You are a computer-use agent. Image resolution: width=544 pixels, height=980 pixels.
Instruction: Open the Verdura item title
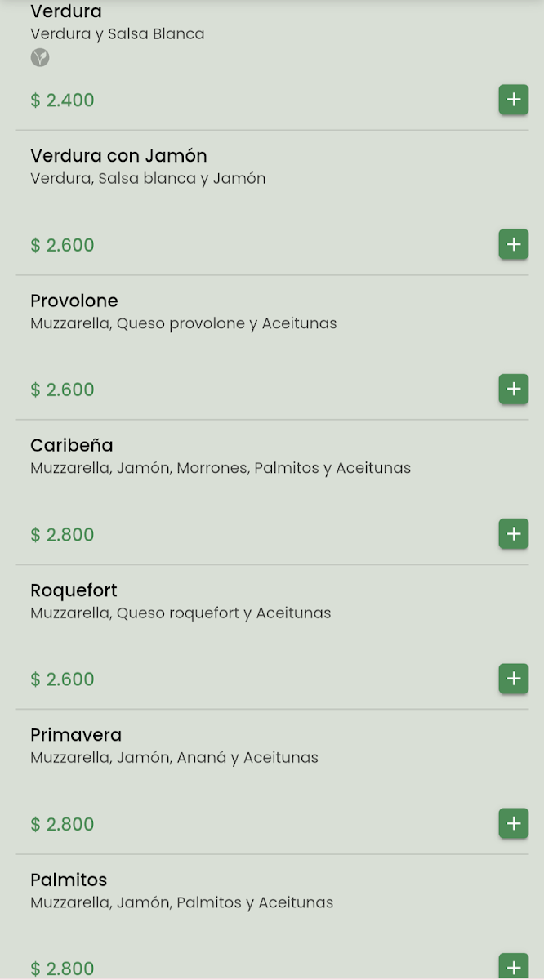tap(66, 12)
